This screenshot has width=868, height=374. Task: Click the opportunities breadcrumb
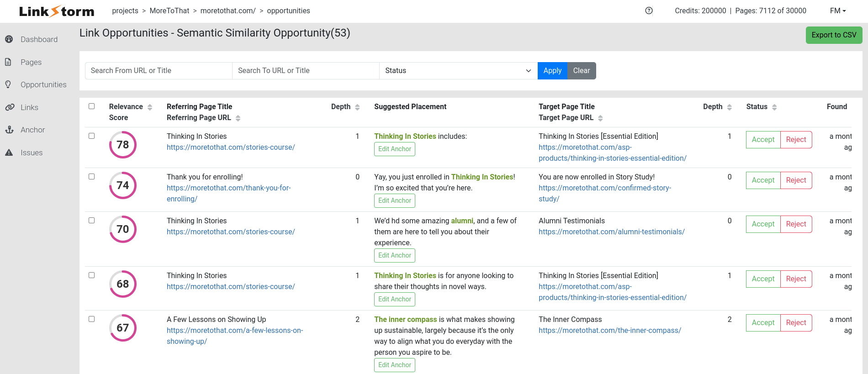[x=288, y=11]
